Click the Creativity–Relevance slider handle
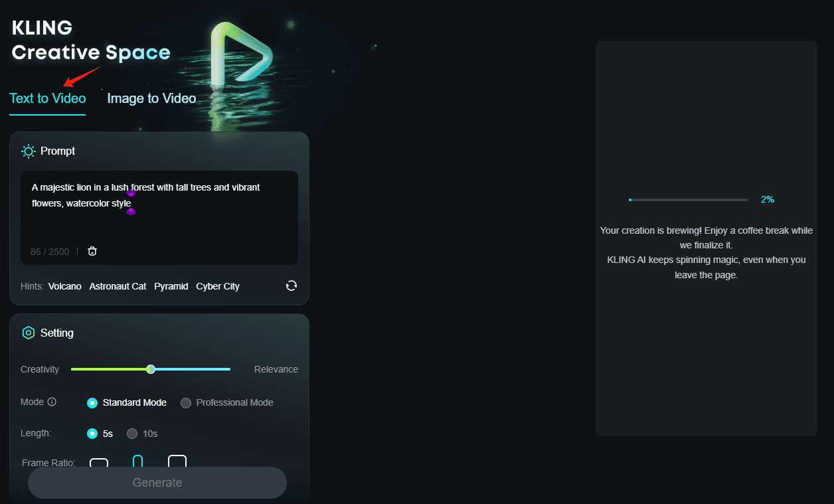This screenshot has height=504, width=834. pyautogui.click(x=151, y=369)
